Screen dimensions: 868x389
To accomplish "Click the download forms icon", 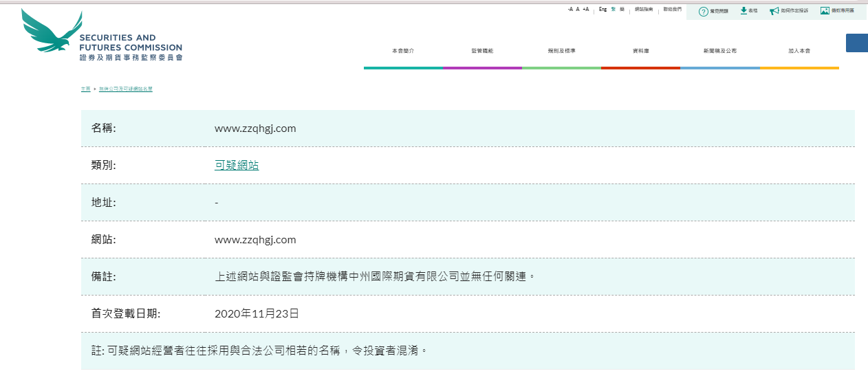I will coord(744,11).
